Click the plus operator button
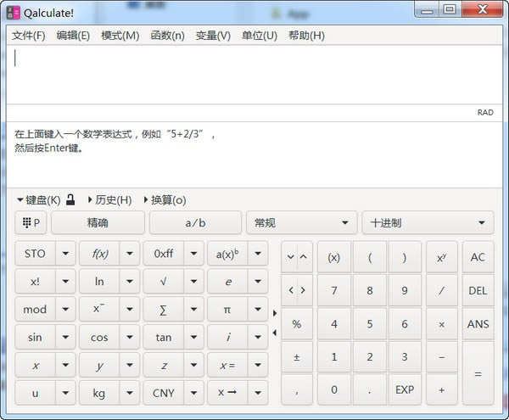This screenshot has width=509, height=420. point(441,389)
